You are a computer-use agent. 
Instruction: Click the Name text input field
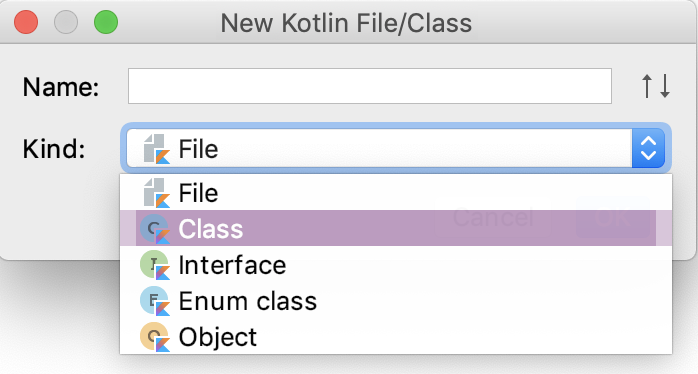pyautogui.click(x=369, y=86)
